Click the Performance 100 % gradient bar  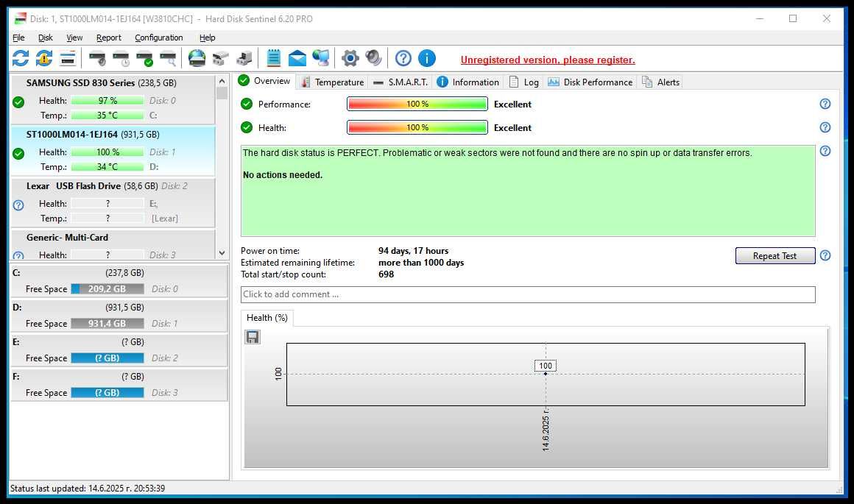coord(417,104)
